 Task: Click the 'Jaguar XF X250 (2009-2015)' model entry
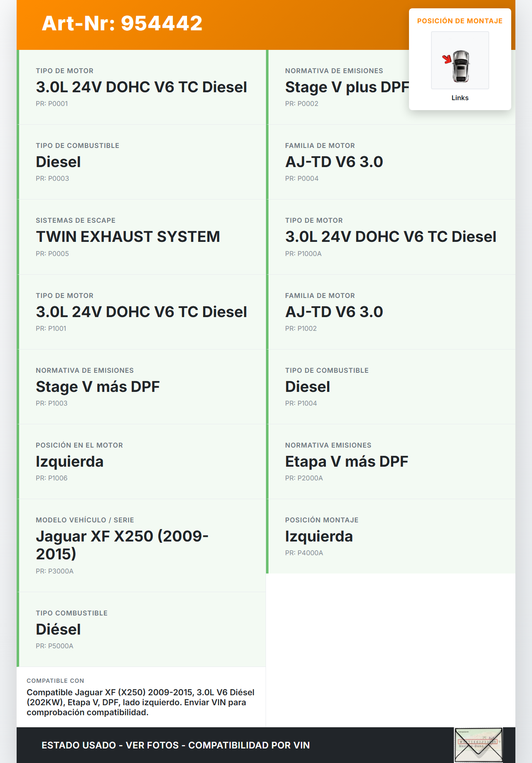[x=122, y=545]
